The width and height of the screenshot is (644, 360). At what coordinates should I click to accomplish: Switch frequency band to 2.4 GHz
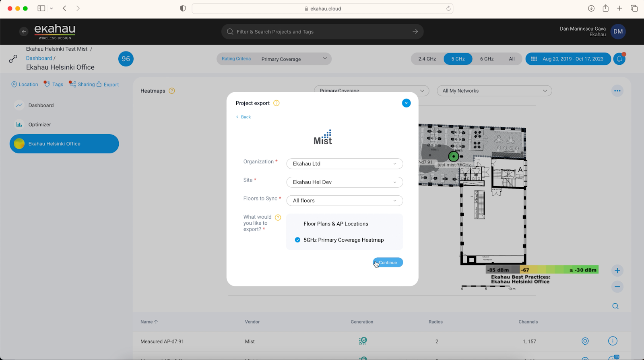click(x=427, y=59)
